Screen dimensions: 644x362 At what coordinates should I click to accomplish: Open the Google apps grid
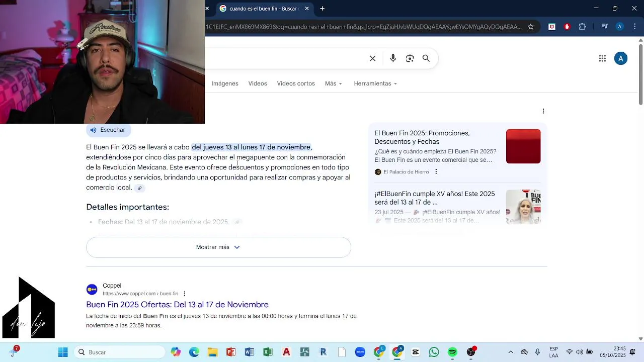coord(602,58)
